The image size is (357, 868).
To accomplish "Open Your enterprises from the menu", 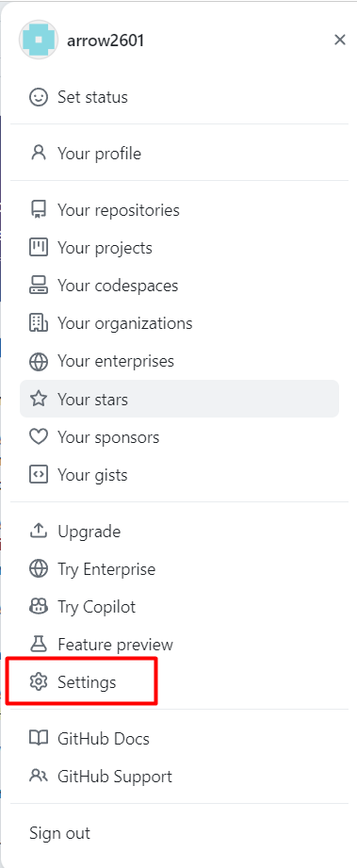I will point(179,361).
